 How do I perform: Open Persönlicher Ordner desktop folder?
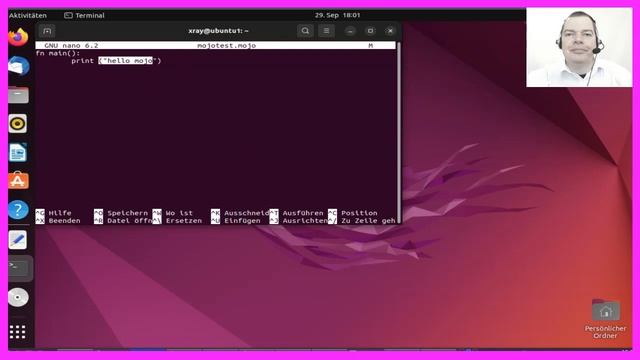click(x=605, y=319)
